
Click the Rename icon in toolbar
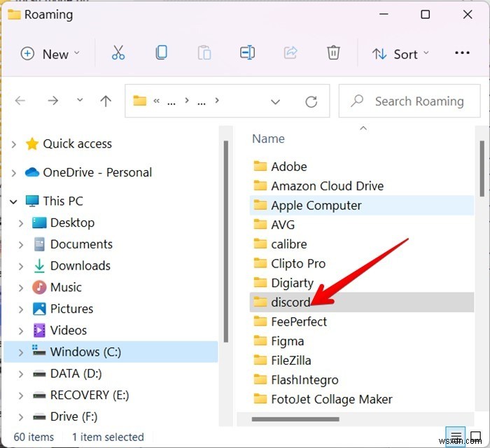247,52
